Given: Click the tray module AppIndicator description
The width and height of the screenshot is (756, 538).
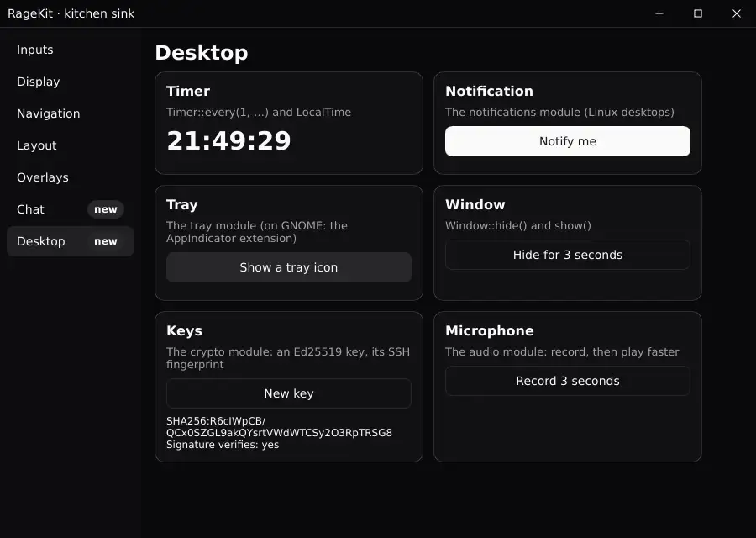Looking at the screenshot, I should point(257,232).
